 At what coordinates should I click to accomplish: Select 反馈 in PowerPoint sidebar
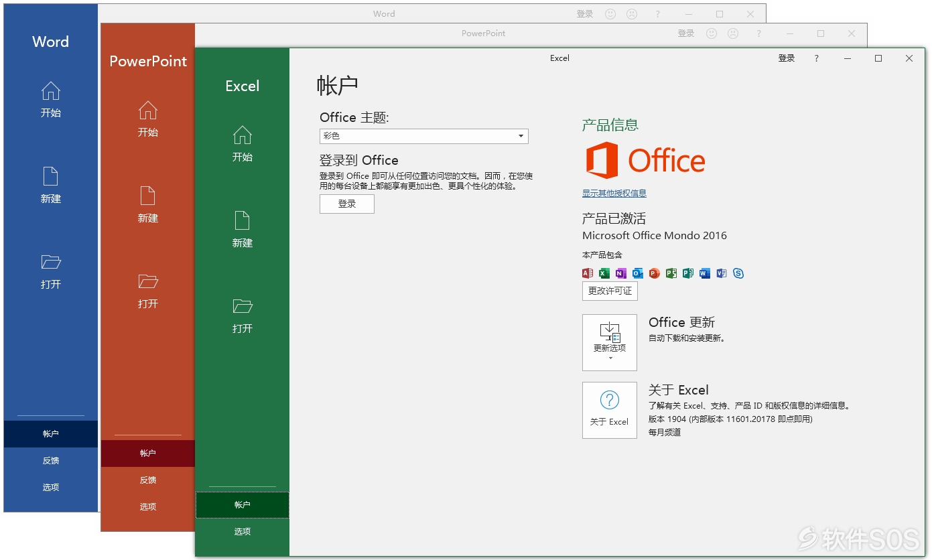click(x=148, y=480)
